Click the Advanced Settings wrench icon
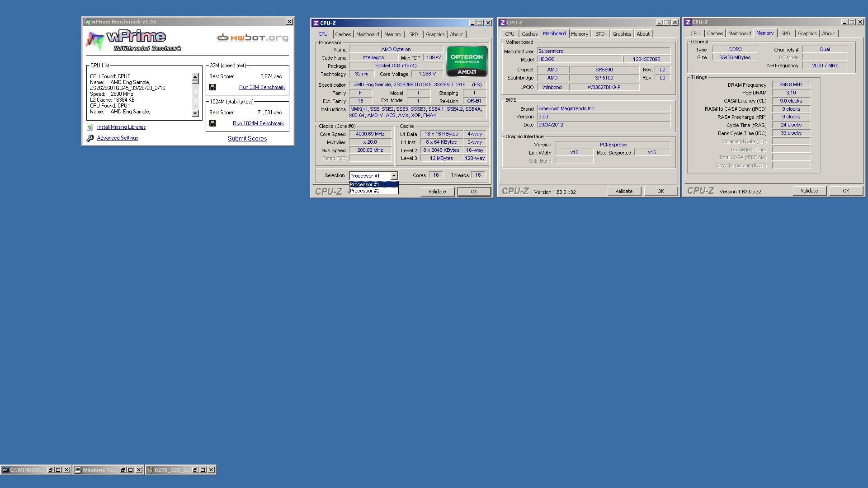The width and height of the screenshot is (868, 488). point(90,138)
